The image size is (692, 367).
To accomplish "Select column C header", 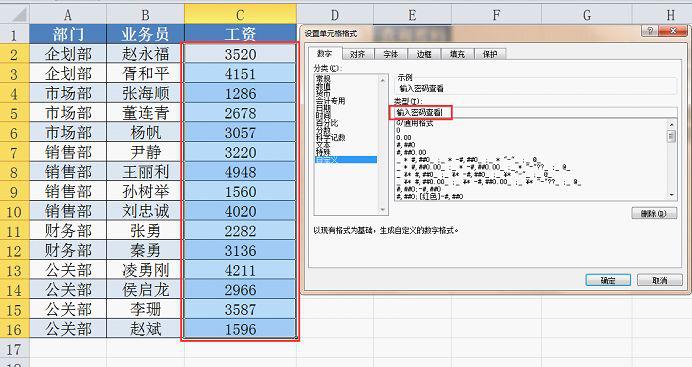I will [240, 15].
